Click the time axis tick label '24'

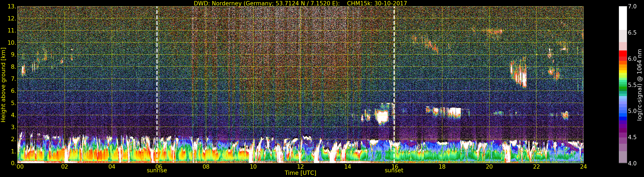pos(583,166)
